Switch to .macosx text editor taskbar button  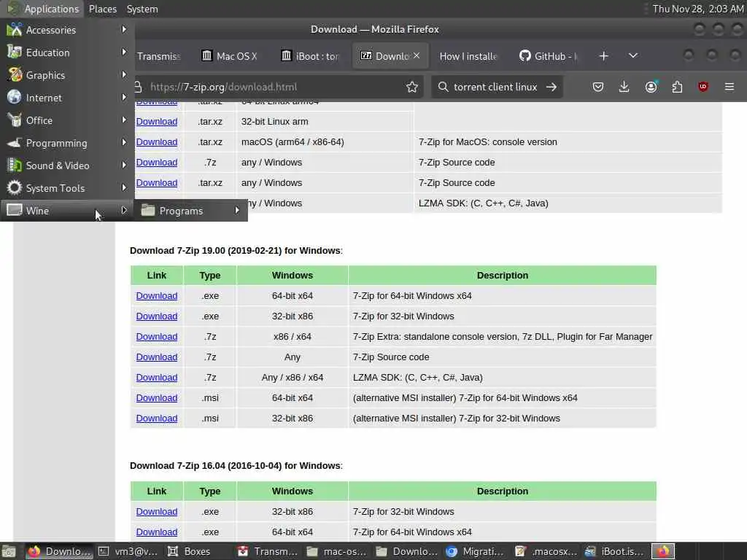pyautogui.click(x=546, y=551)
